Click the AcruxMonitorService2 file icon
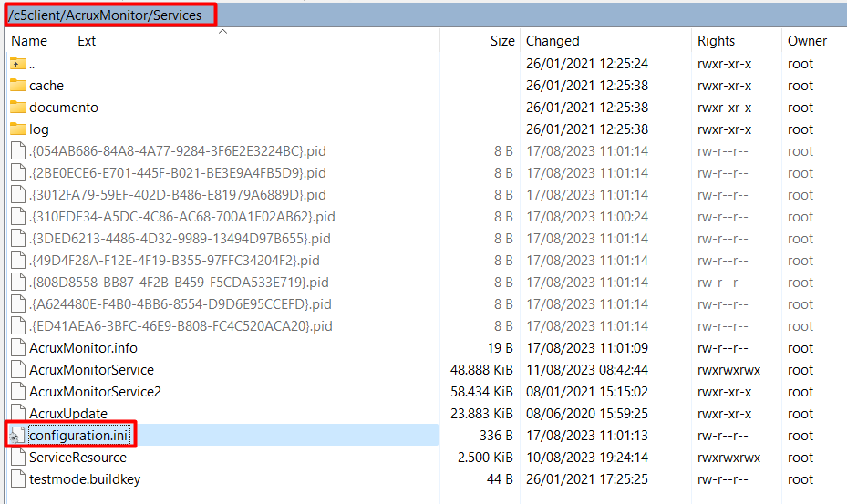The width and height of the screenshot is (847, 504). (18, 392)
